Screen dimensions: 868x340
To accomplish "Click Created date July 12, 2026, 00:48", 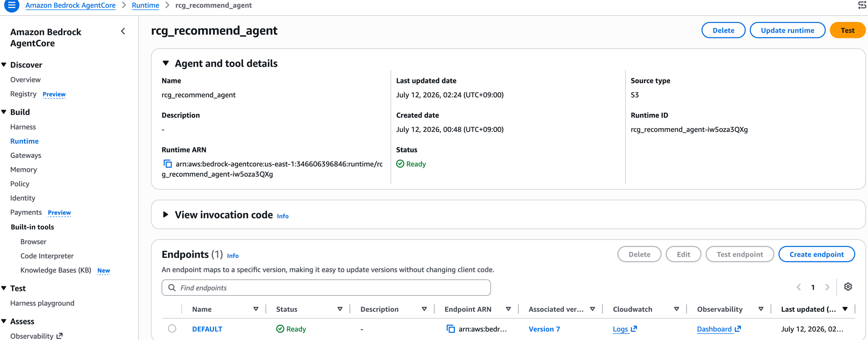I will [x=450, y=129].
